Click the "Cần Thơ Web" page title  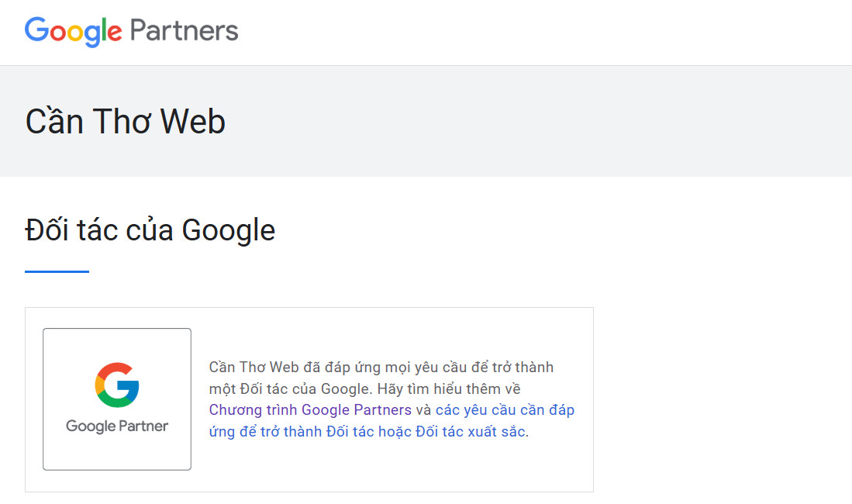point(126,122)
